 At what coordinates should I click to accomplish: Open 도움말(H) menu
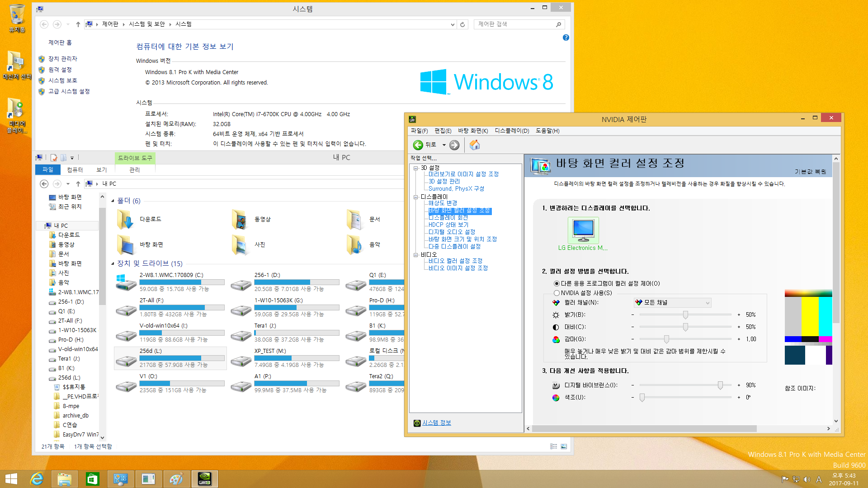coord(547,131)
